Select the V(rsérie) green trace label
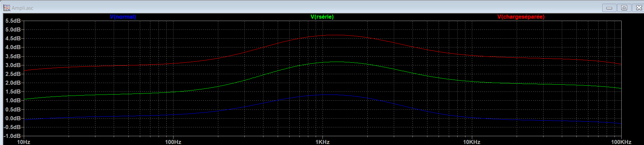 (322, 17)
